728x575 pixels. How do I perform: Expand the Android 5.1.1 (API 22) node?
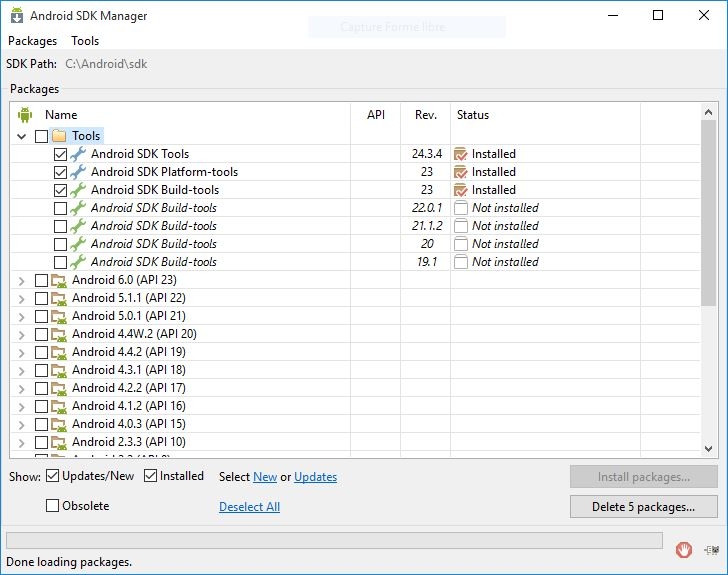[22, 298]
